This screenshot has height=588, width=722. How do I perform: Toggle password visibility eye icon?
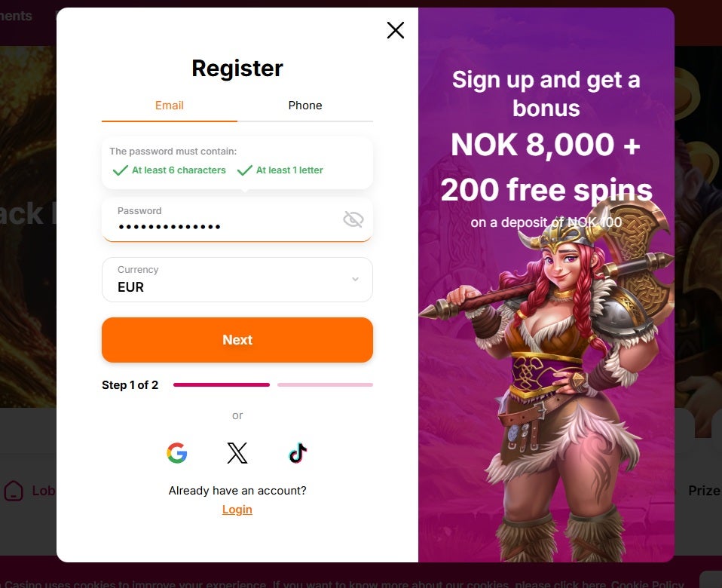click(x=353, y=219)
